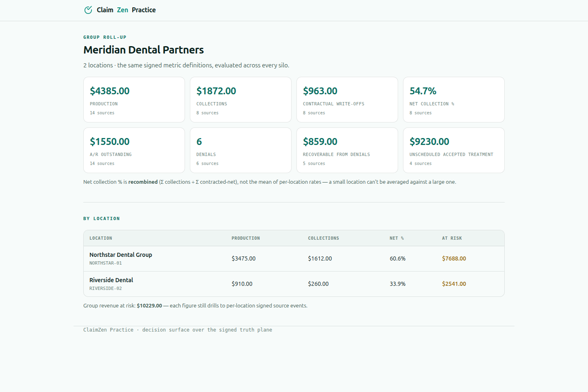Click the GROUP ROLL-UP label
588x392 pixels.
coord(105,37)
